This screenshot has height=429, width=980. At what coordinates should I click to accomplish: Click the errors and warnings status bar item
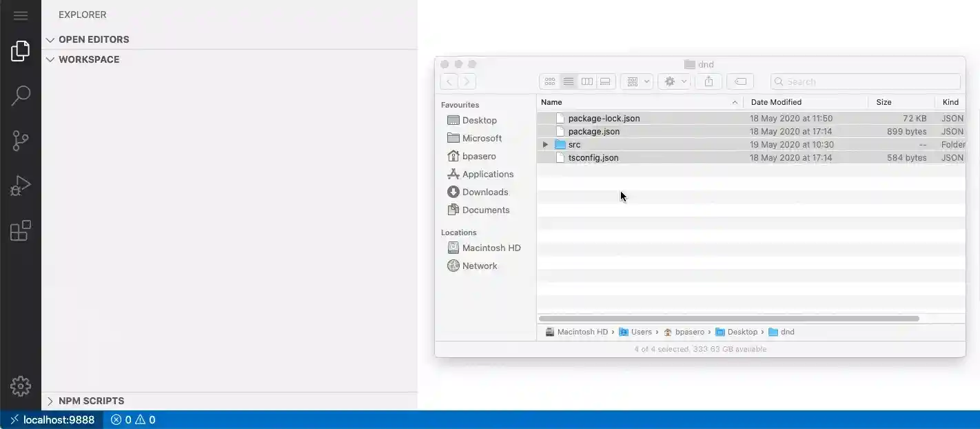132,419
